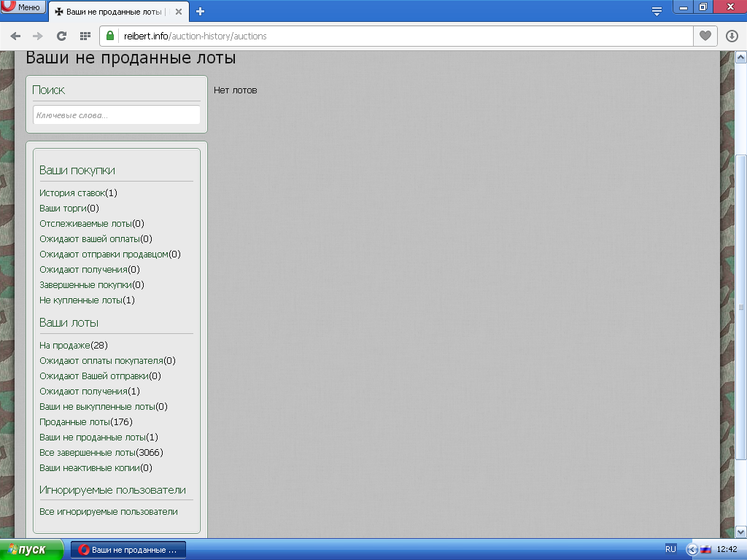Click the vertical scrollbar thumb
This screenshot has width=747, height=560.
(741, 307)
